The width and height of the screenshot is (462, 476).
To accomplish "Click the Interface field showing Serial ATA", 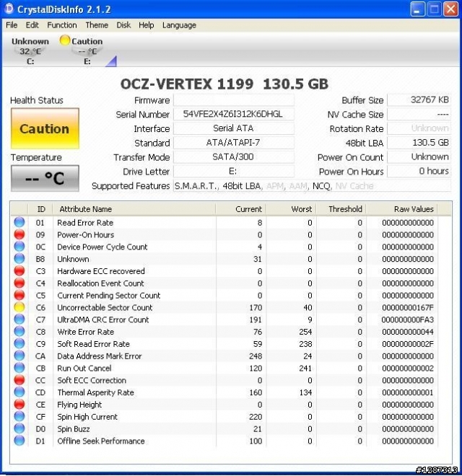I will point(233,128).
